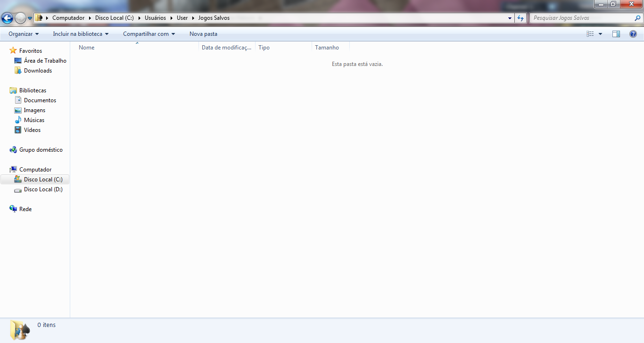The height and width of the screenshot is (343, 644).
Task: Click the Back navigation arrow button
Action: [7, 18]
